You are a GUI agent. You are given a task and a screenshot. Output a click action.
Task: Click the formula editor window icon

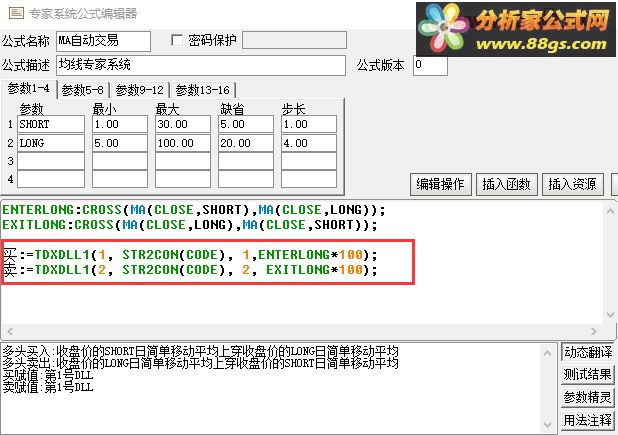(16, 13)
